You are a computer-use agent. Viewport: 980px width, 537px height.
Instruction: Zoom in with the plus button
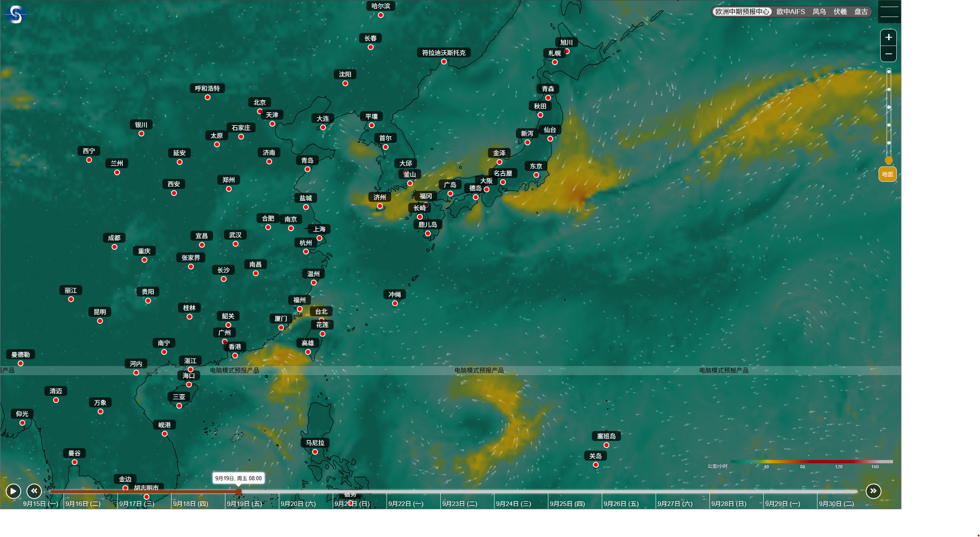click(x=888, y=38)
